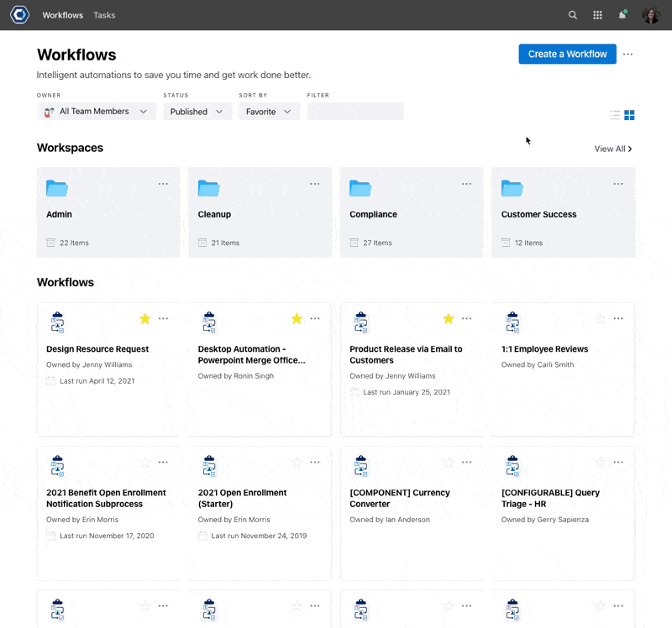
Task: Open Design Resource Request more options
Action: pos(163,318)
